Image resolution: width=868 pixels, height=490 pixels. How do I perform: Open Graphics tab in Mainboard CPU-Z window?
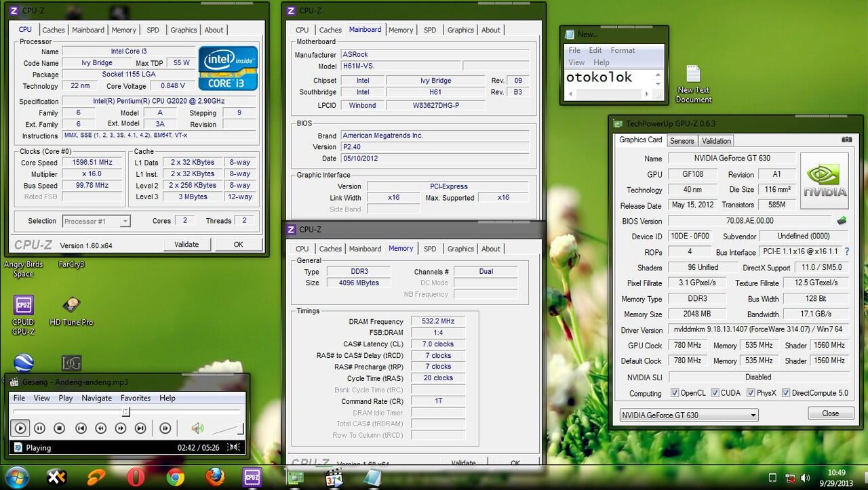[460, 30]
